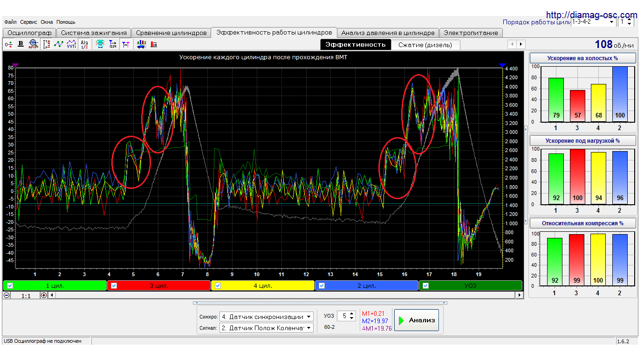
Task: Click the red bar 57 in idle acceleration
Action: [x=577, y=105]
